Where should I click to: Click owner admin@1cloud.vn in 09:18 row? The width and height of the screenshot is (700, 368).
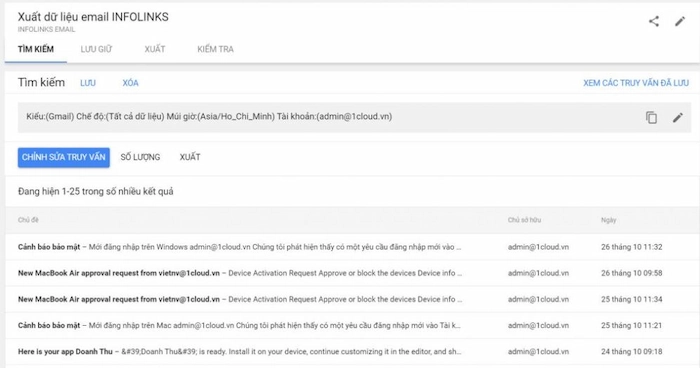[x=538, y=352]
